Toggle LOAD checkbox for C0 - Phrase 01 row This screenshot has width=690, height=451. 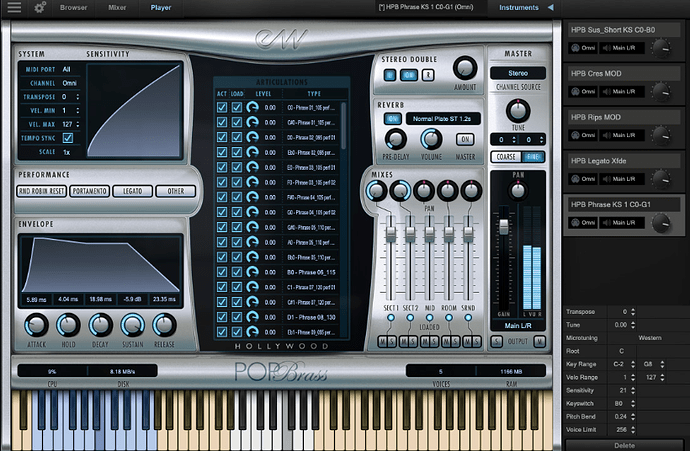click(x=237, y=107)
